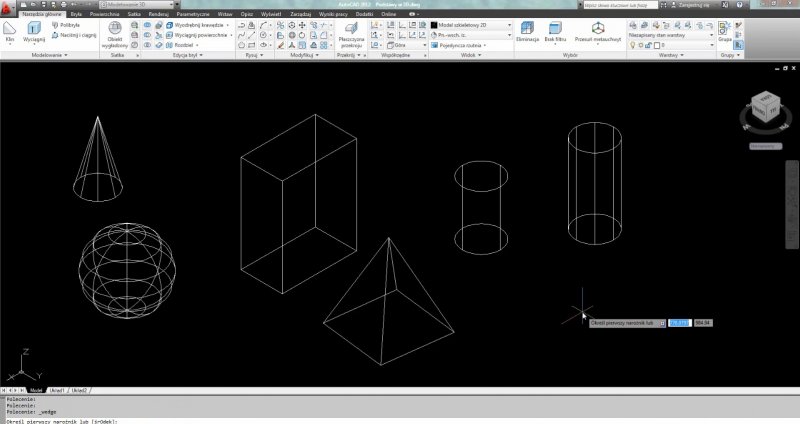Viewport: 800px width, 424px height.
Task: Select the Klin (wedge) tool
Action: [x=11, y=31]
